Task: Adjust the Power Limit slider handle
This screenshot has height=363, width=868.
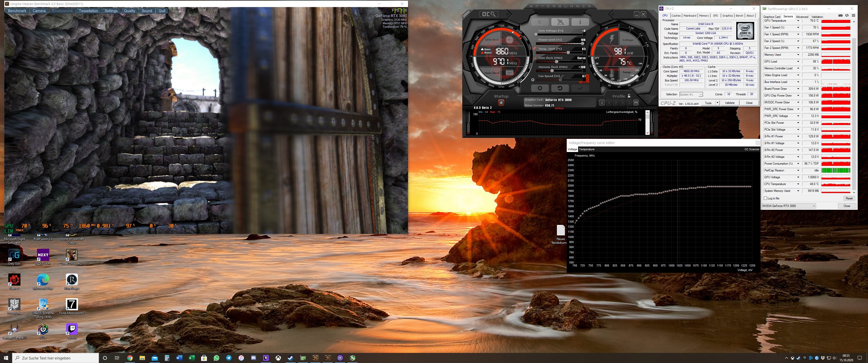Action: pyautogui.click(x=583, y=43)
